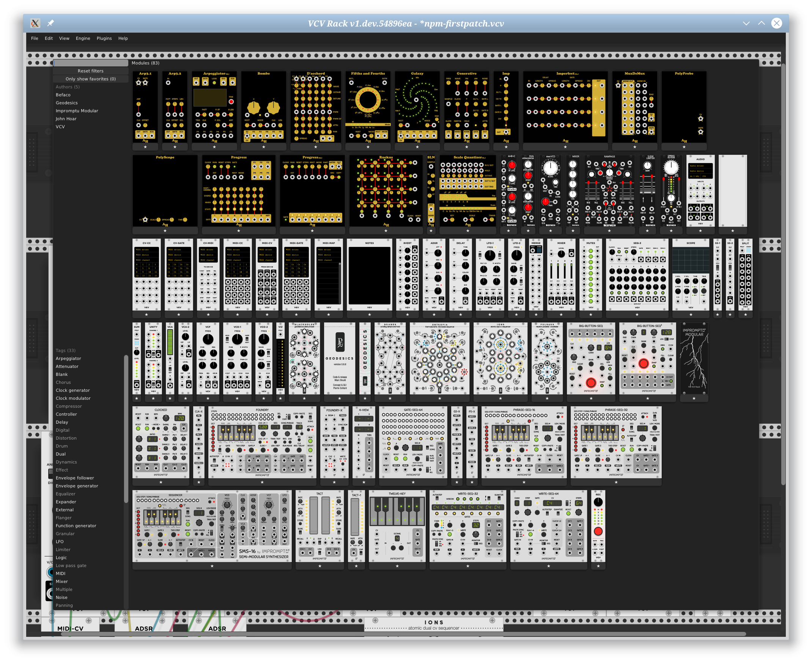
Task: Add the Clocked module
Action: coord(161,442)
